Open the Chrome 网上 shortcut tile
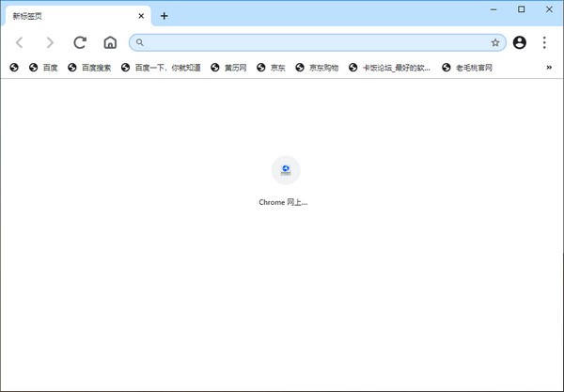Viewport: 564px width, 392px height. (285, 180)
